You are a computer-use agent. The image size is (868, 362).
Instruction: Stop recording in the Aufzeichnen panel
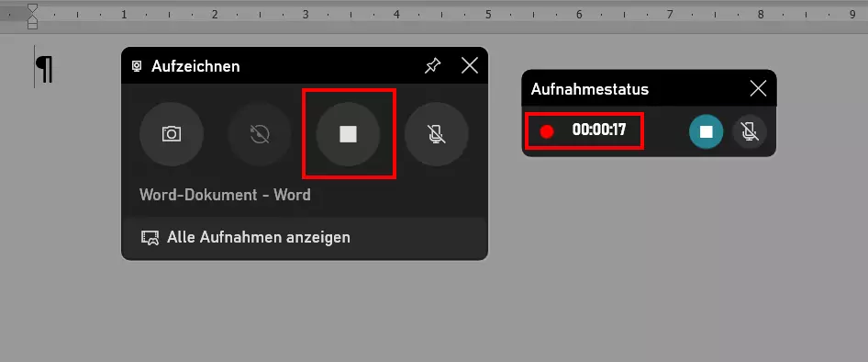click(348, 133)
